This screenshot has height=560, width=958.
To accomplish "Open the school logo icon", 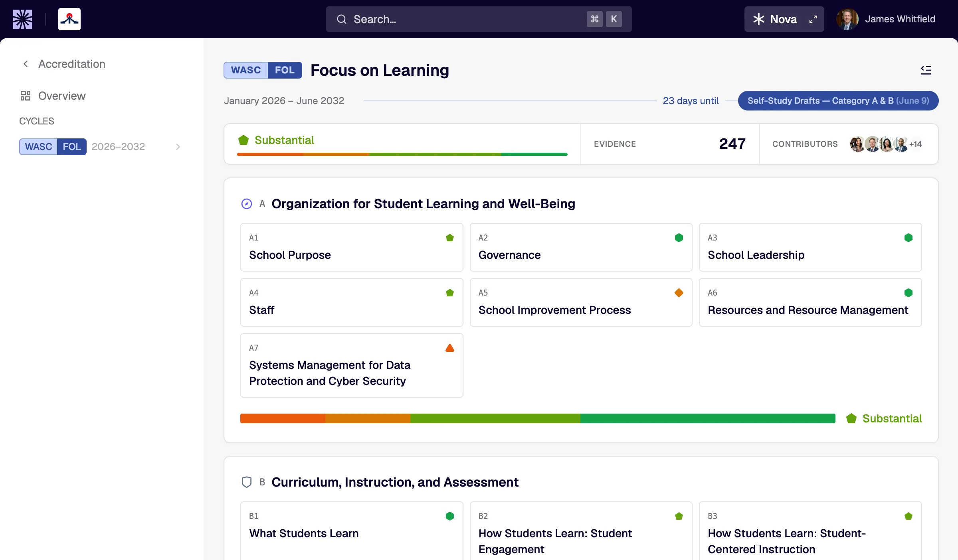I will pyautogui.click(x=69, y=19).
